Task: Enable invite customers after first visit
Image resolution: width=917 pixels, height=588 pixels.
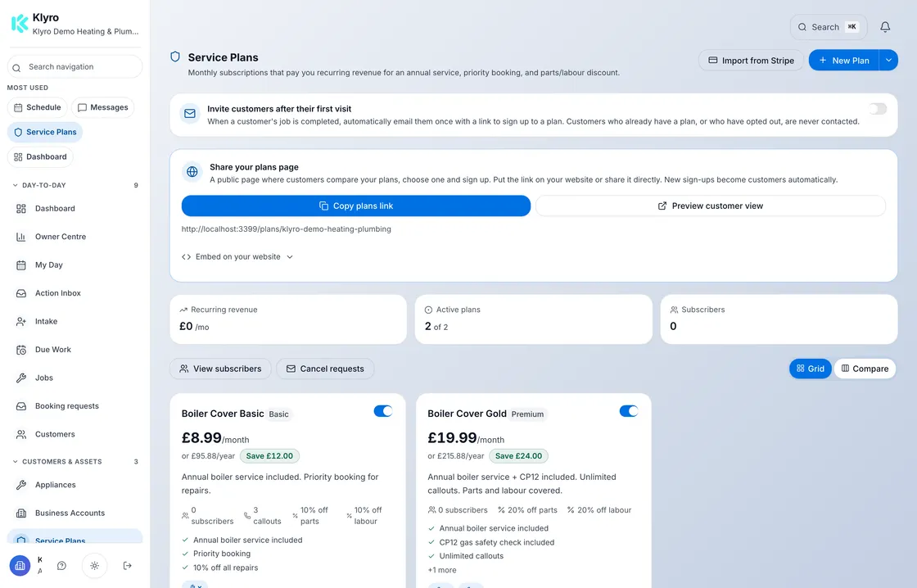Action: (x=877, y=109)
